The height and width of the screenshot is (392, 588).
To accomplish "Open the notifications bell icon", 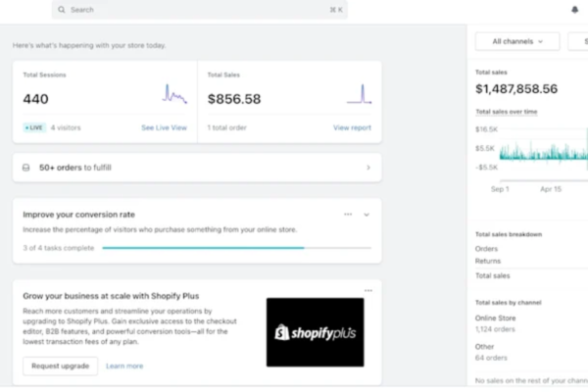I will pos(574,10).
